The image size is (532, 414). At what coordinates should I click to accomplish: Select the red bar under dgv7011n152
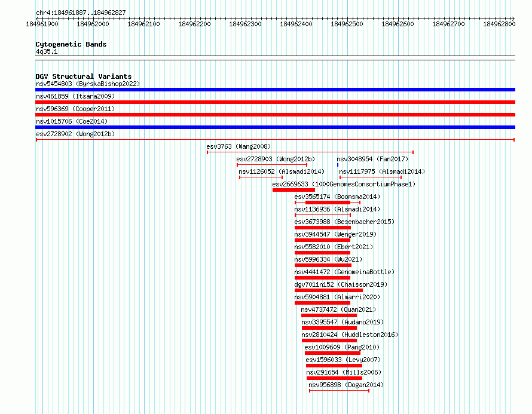(x=328, y=290)
